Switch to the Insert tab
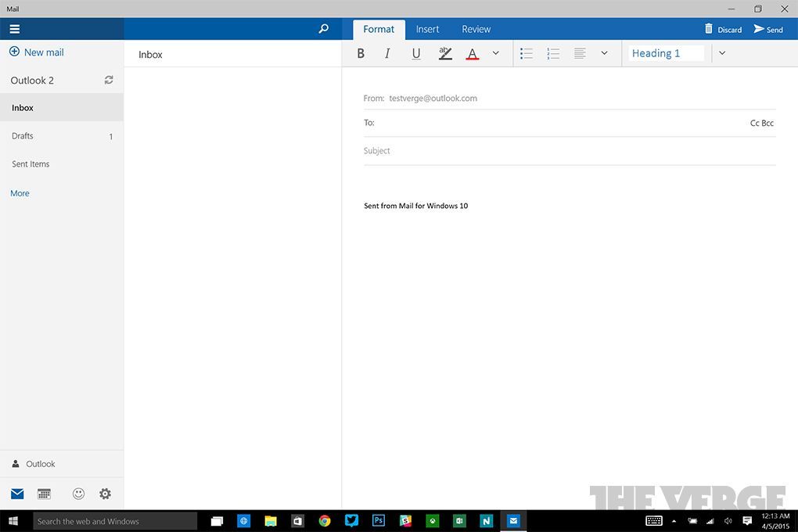Viewport: 798px width, 532px height. coord(427,29)
